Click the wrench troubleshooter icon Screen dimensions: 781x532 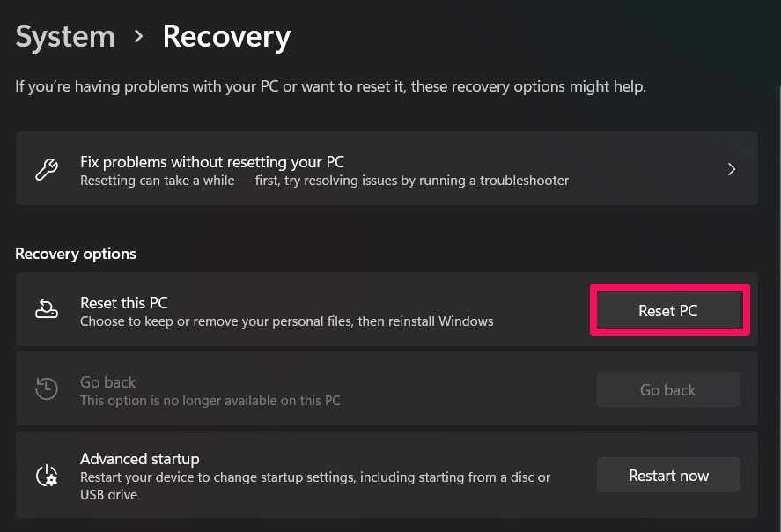click(x=46, y=169)
